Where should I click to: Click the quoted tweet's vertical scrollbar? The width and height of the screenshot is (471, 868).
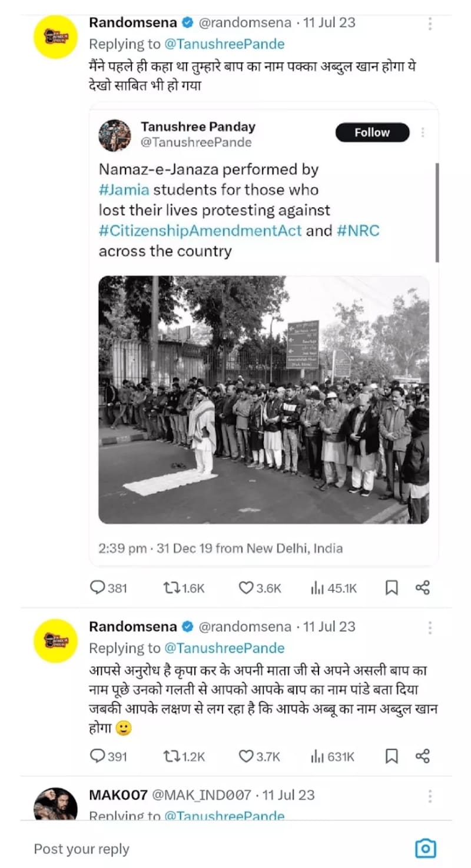[437, 212]
